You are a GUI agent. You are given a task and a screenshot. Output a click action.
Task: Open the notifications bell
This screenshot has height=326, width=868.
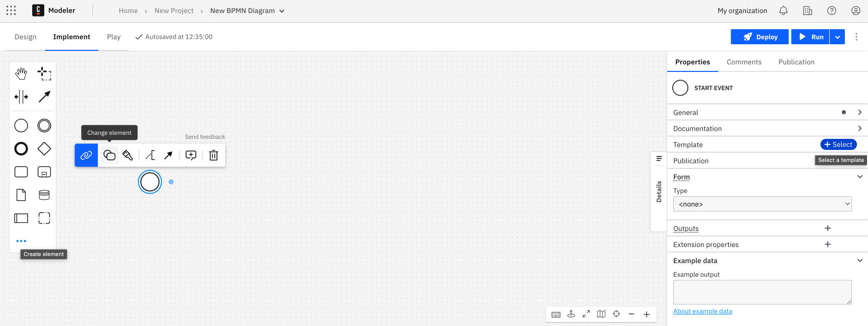(x=783, y=11)
